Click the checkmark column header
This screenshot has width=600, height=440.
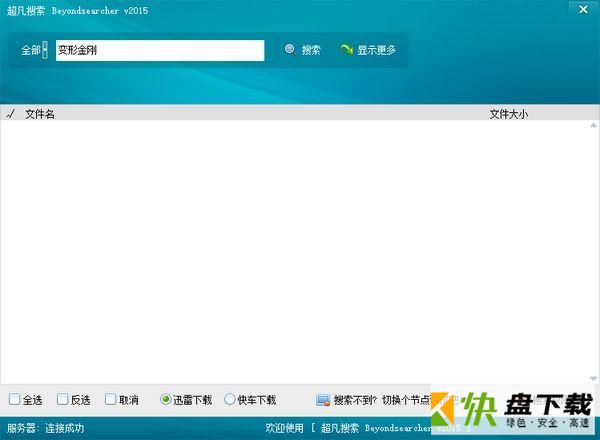point(11,114)
